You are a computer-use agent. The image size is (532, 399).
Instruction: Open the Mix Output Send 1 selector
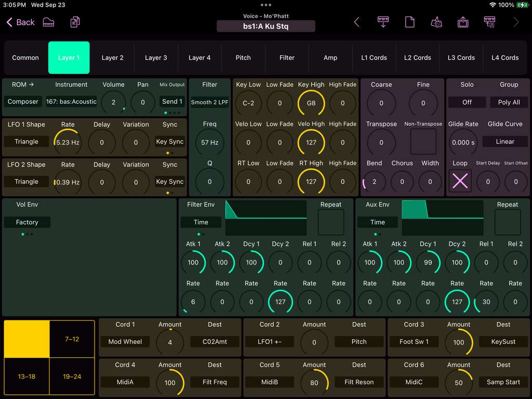[172, 101]
